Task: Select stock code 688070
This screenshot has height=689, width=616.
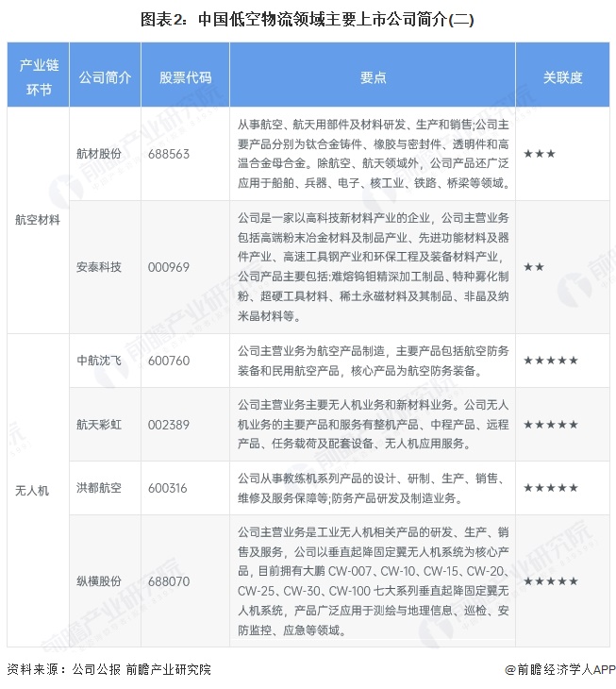Action: point(169,581)
